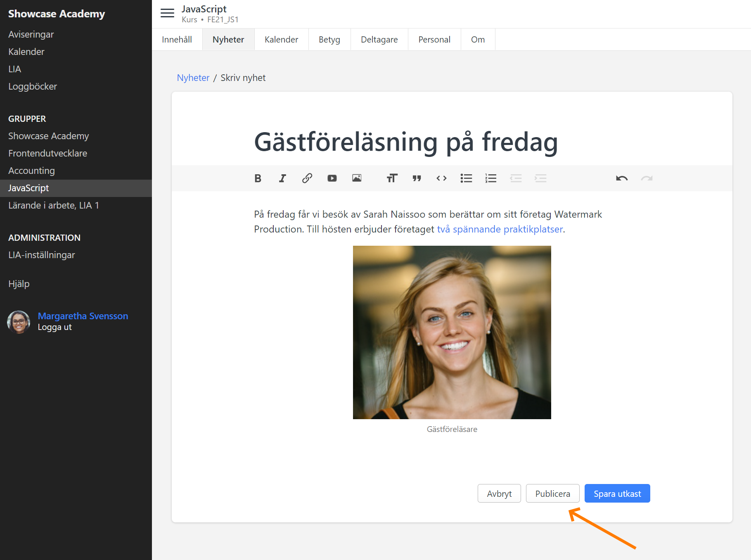Cancel editing with Avbryt button
This screenshot has height=560, width=751.
pyautogui.click(x=499, y=494)
